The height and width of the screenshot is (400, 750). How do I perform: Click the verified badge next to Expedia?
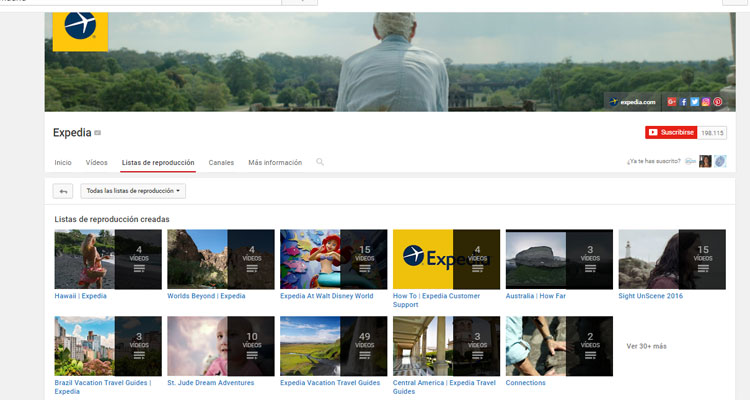98,133
